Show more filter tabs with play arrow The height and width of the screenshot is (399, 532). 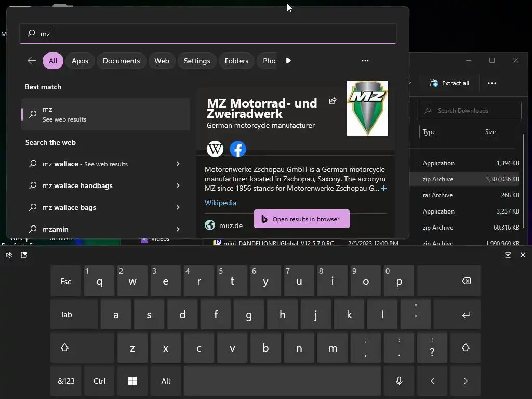[x=288, y=61]
